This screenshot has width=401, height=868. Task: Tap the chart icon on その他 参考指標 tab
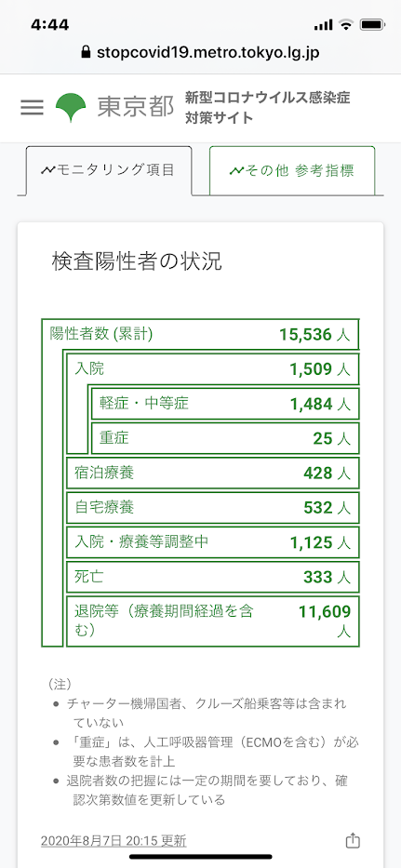[236, 170]
